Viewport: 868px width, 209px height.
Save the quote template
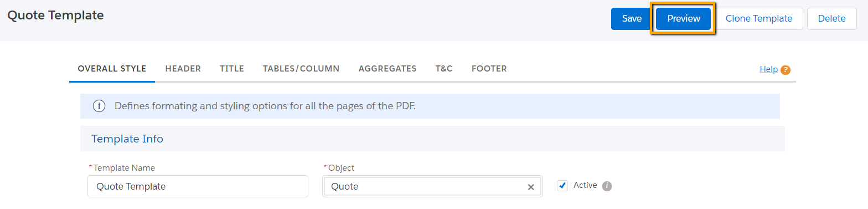point(632,19)
